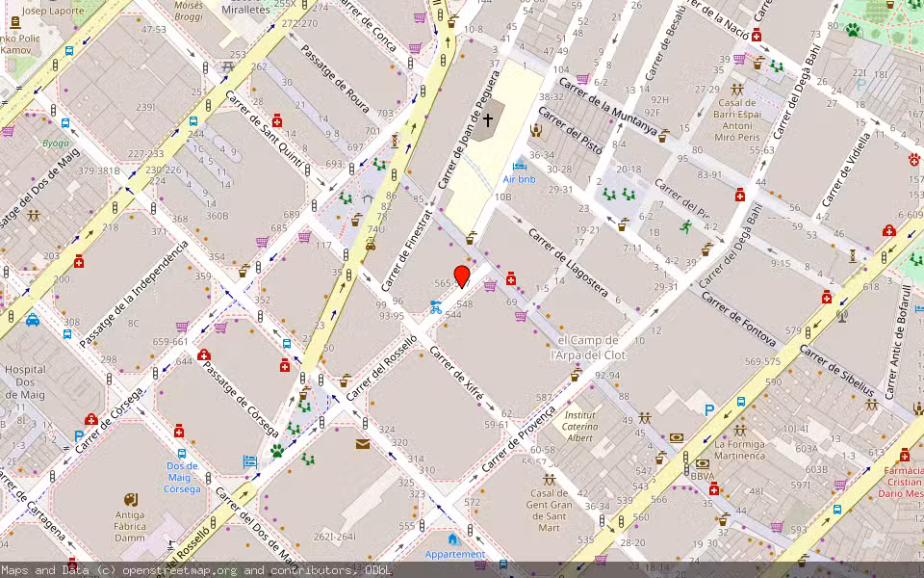This screenshot has width=924, height=578.
Task: Select the Carrer de Vidiella label
Action: 846,170
